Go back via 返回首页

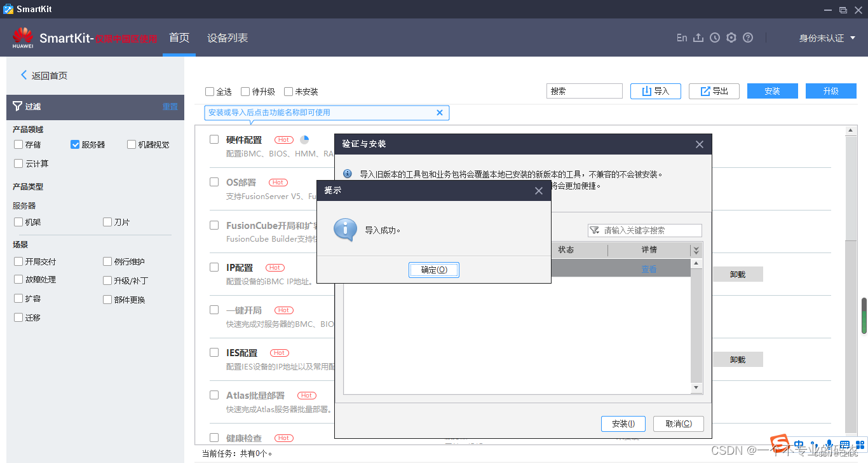click(x=44, y=75)
